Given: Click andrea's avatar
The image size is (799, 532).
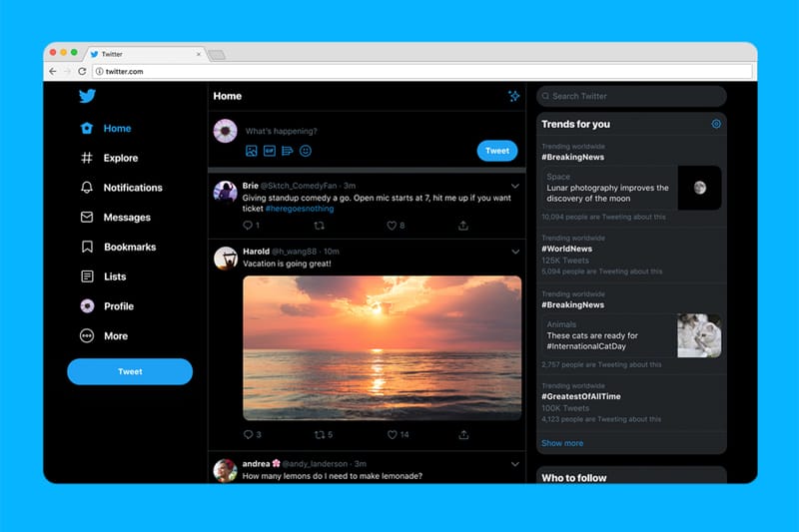Looking at the screenshot, I should coord(226,470).
